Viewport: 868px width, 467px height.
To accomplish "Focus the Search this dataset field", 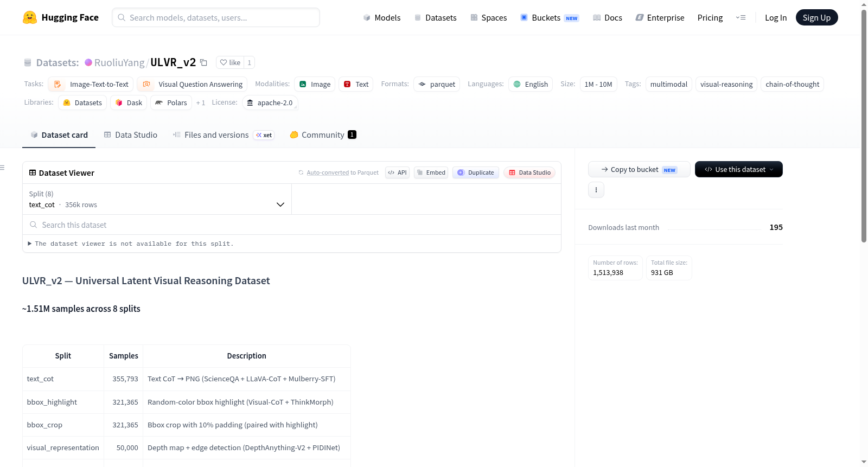I will 292,225.
